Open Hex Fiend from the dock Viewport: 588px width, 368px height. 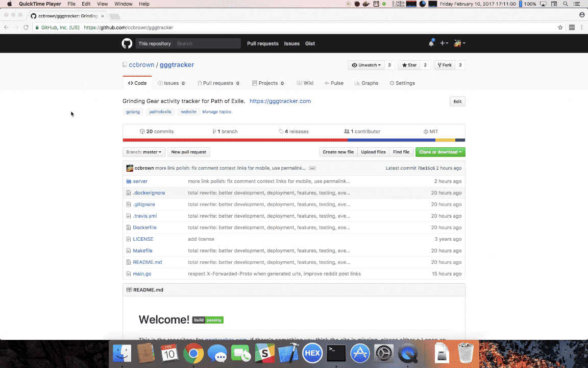click(x=312, y=353)
